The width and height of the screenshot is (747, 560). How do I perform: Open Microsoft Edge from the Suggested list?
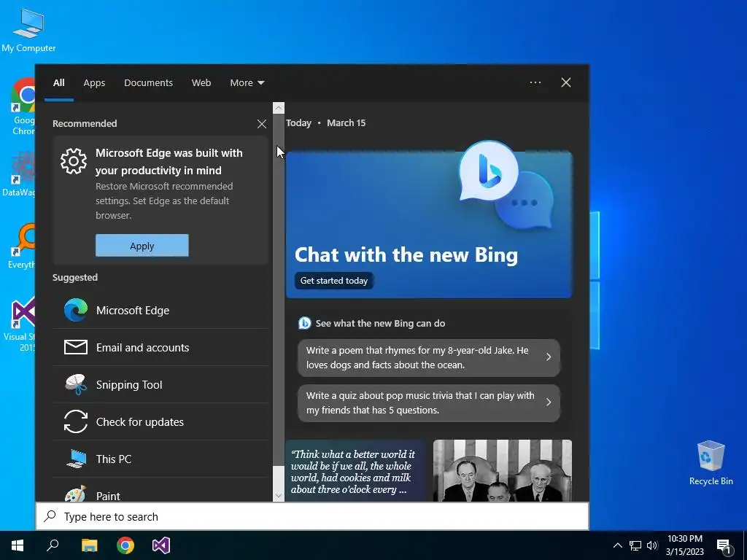click(160, 311)
